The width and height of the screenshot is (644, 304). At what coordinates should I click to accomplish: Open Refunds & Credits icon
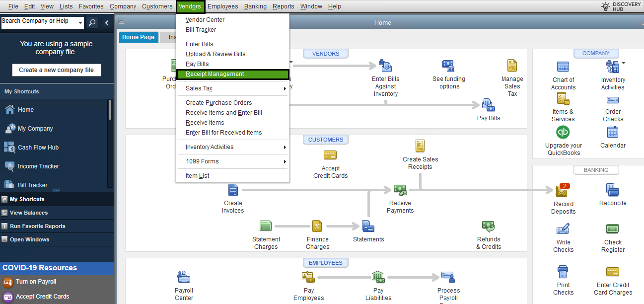(x=489, y=227)
